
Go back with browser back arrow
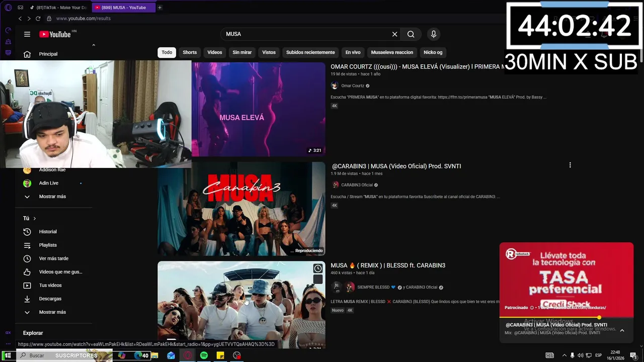[x=20, y=19]
